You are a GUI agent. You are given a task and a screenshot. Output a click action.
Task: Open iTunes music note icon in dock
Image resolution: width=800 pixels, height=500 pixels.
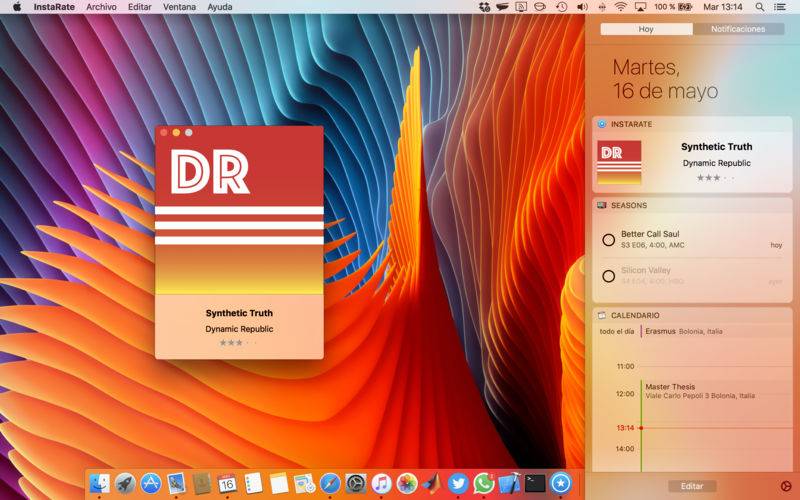(381, 483)
